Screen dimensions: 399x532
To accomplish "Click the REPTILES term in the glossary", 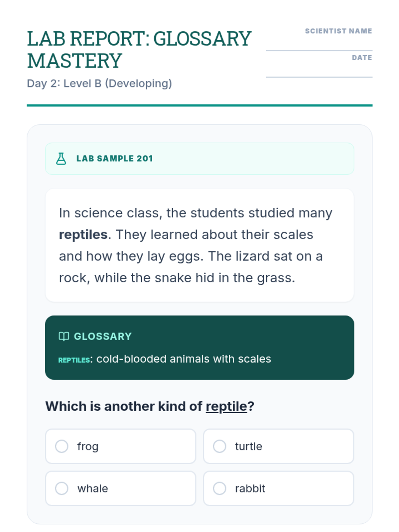I will coord(74,360).
